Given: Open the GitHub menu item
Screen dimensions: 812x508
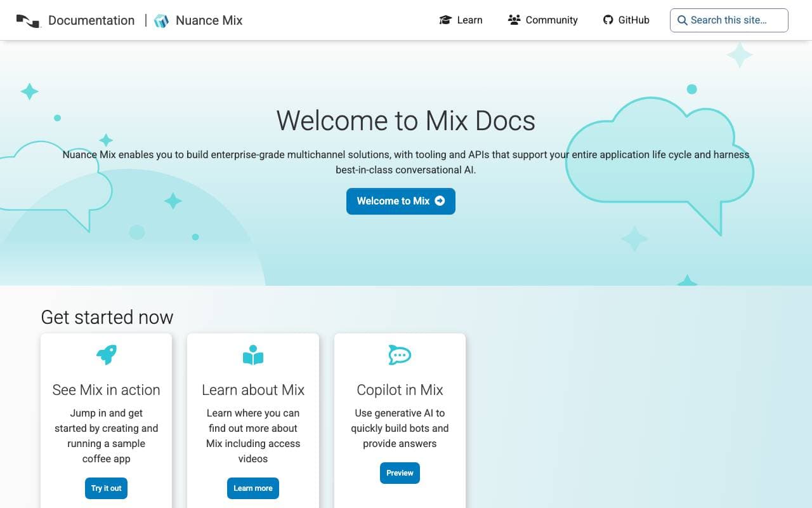Looking at the screenshot, I should click(x=626, y=20).
